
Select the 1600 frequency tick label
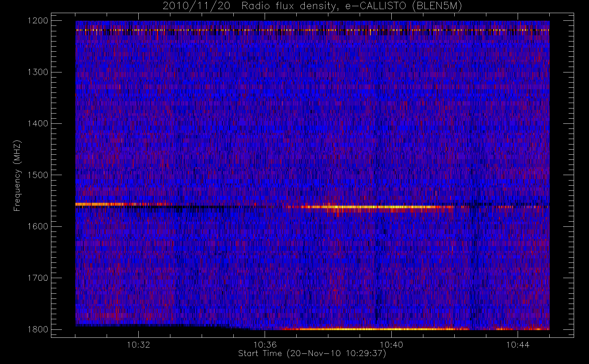coord(38,226)
